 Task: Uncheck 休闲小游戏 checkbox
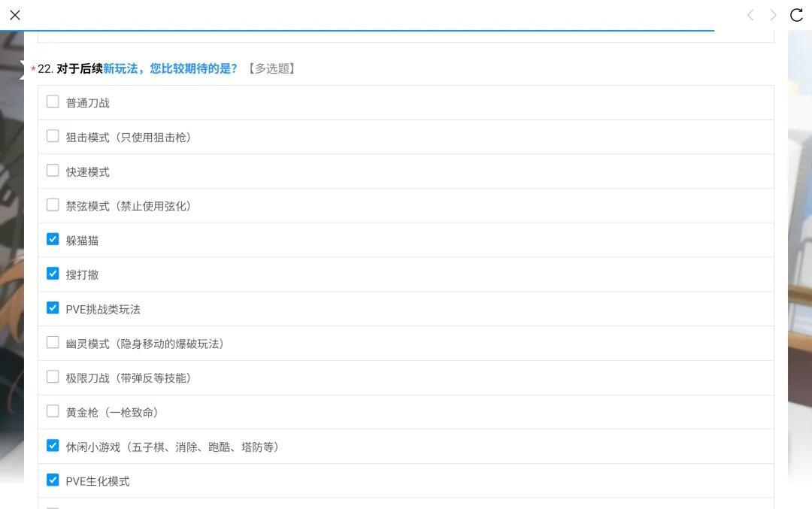click(53, 446)
